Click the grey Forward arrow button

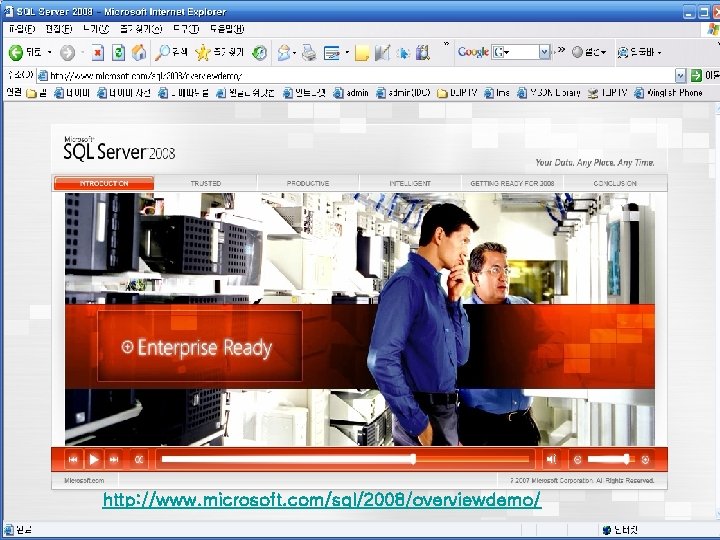click(x=68, y=53)
